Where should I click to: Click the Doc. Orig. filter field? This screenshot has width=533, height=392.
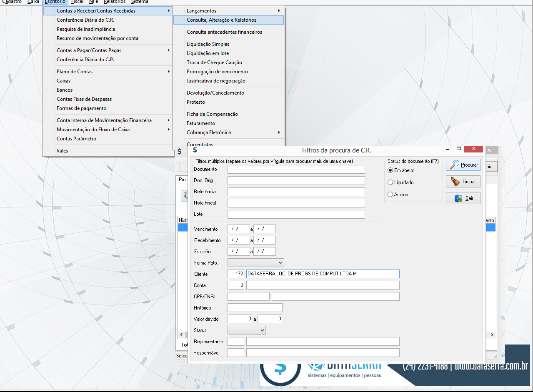point(296,180)
